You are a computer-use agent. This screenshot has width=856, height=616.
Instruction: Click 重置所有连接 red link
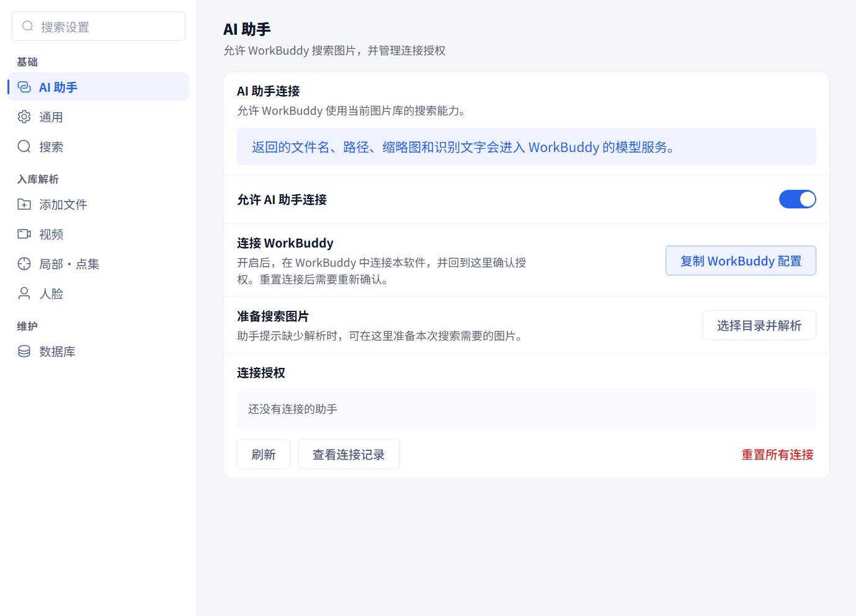[x=777, y=454]
